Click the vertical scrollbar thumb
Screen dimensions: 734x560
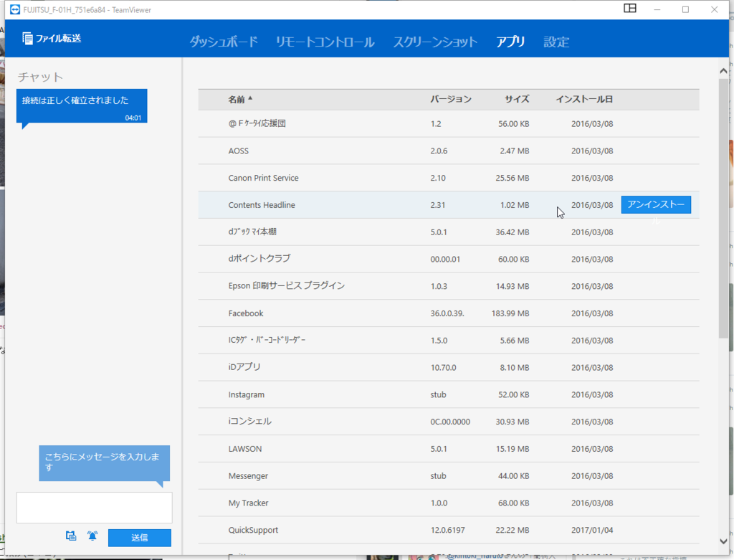point(723,208)
